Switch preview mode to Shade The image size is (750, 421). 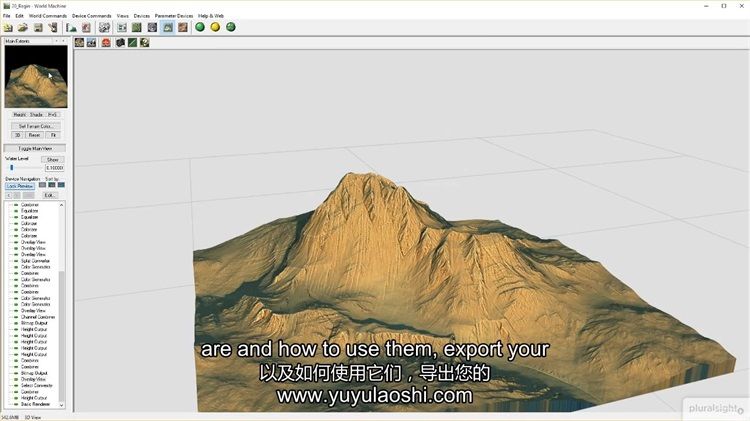35,115
